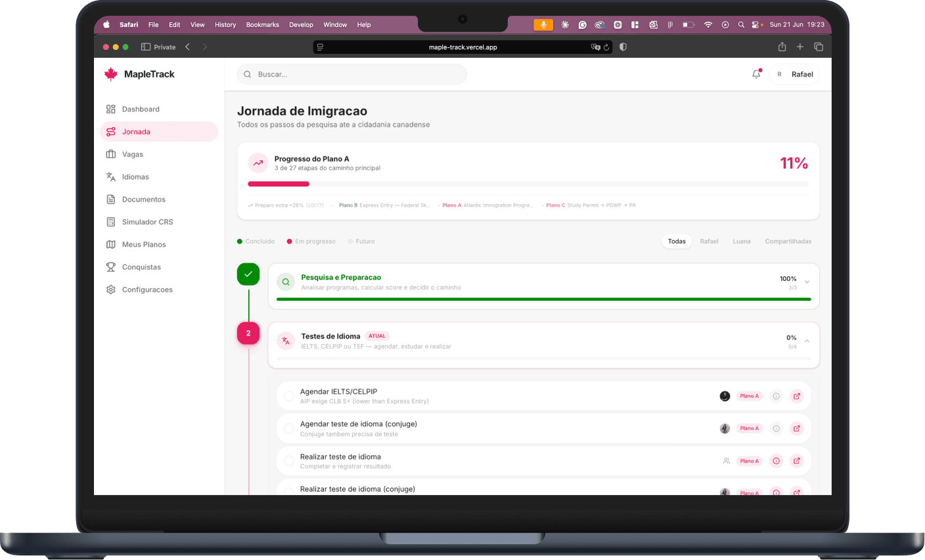Click the Safari privacy shield icon
The height and width of the screenshot is (560, 925).
click(623, 47)
